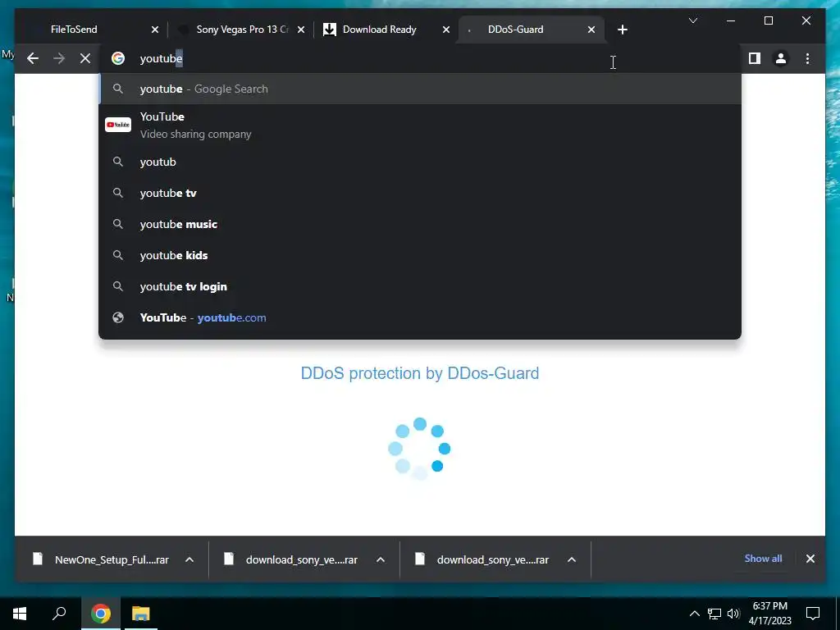Open the tab search chevron in the title bar
Image resolution: width=840 pixels, height=630 pixels.
pyautogui.click(x=692, y=21)
